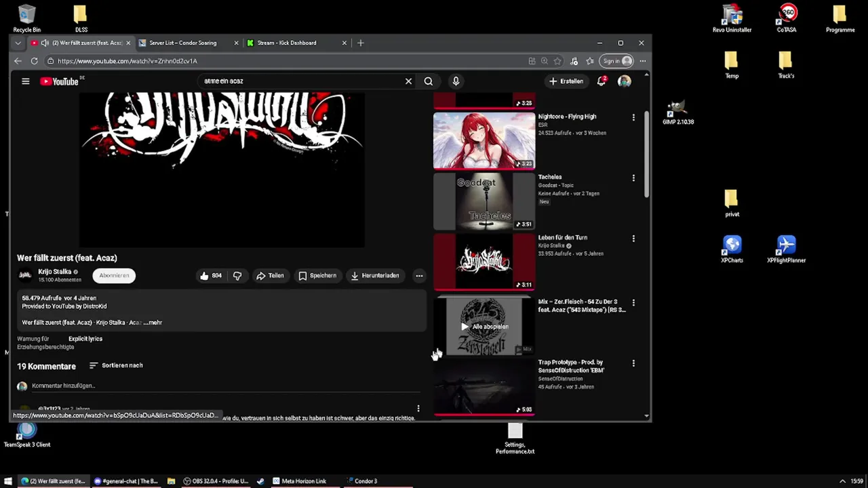The image size is (868, 488).
Task: Open GIMP 2.10.38 desktop icon
Action: (x=677, y=113)
